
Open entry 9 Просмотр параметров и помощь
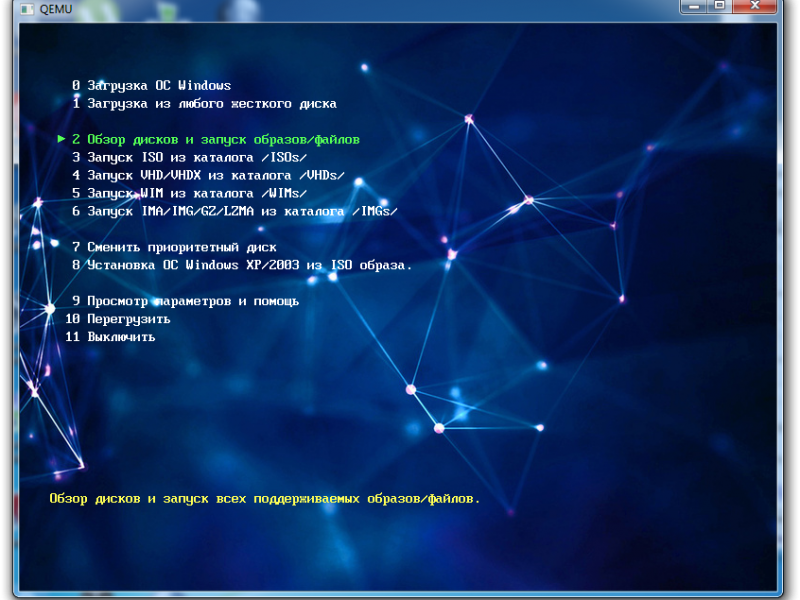pyautogui.click(x=185, y=301)
